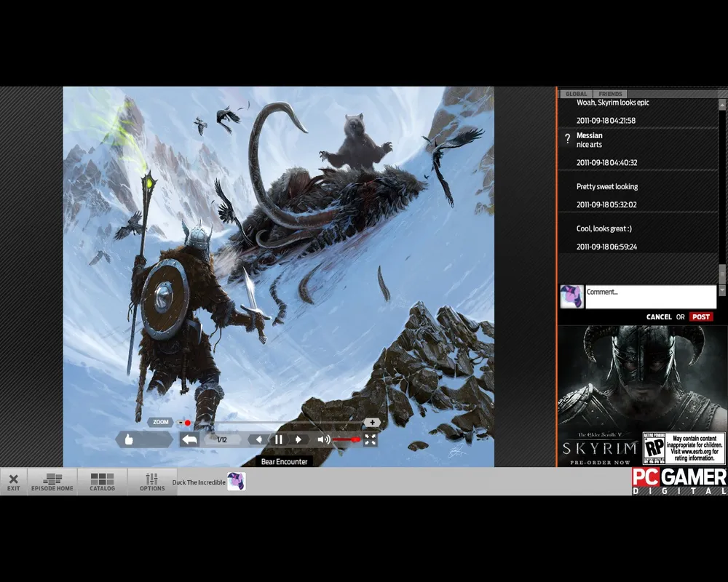Pause the slideshow playback

click(x=278, y=439)
